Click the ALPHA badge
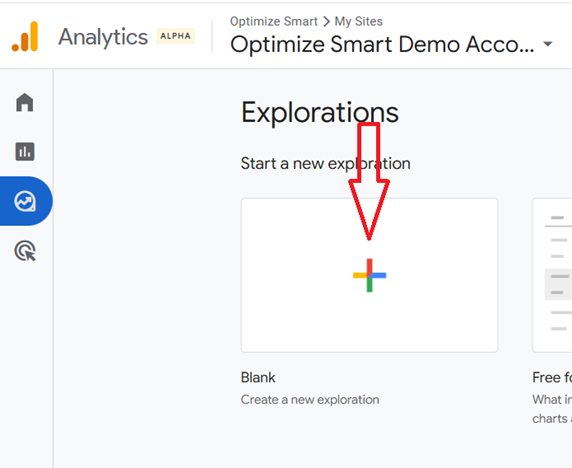The image size is (572, 468). click(175, 36)
